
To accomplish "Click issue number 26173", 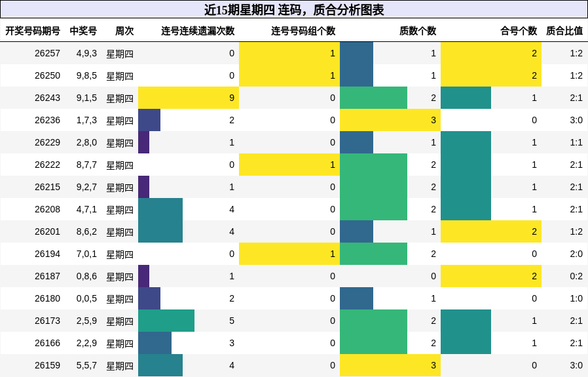I will coord(47,321).
